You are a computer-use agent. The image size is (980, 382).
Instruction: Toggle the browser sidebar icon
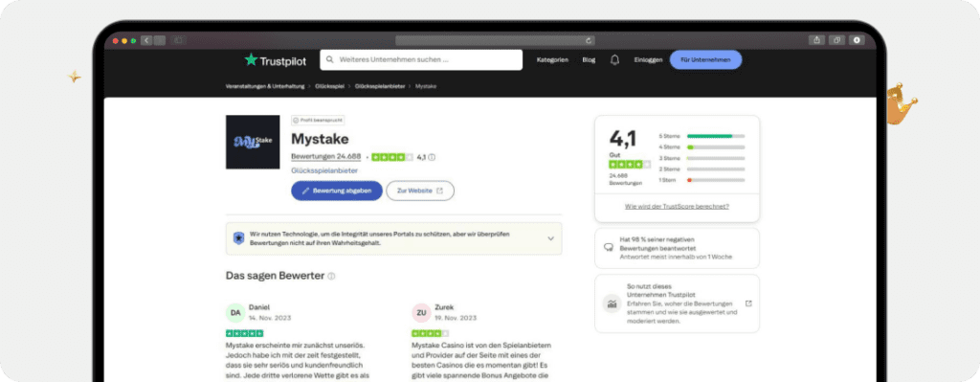coord(178,40)
